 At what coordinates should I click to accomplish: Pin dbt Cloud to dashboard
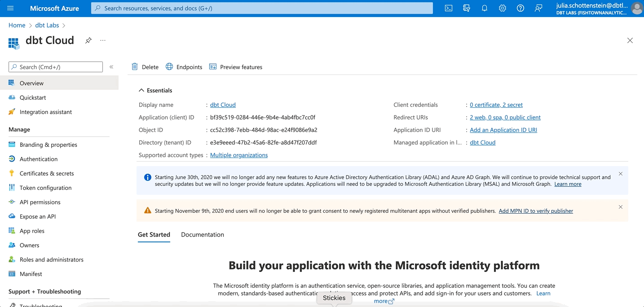click(88, 40)
